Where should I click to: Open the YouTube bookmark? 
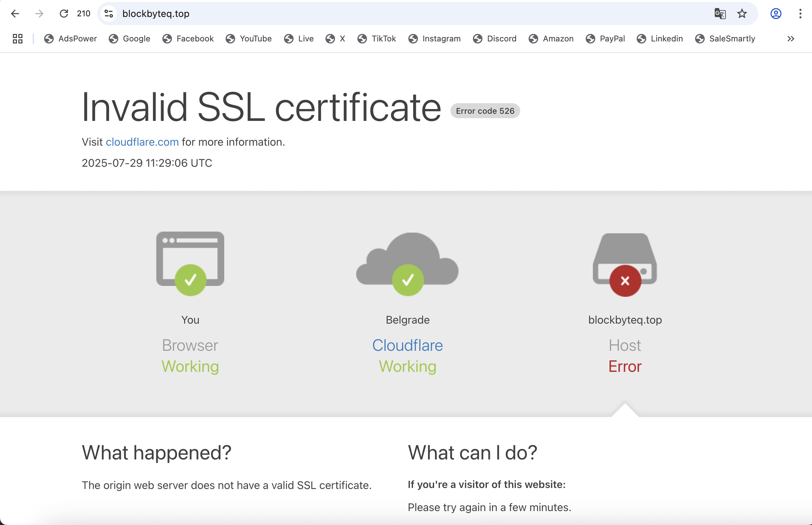[249, 39]
